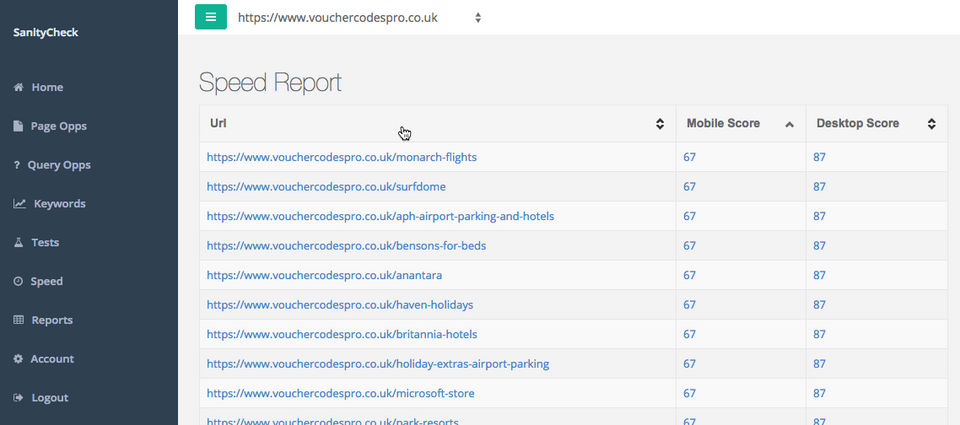
Task: Click the Reports table icon
Action: pos(18,320)
